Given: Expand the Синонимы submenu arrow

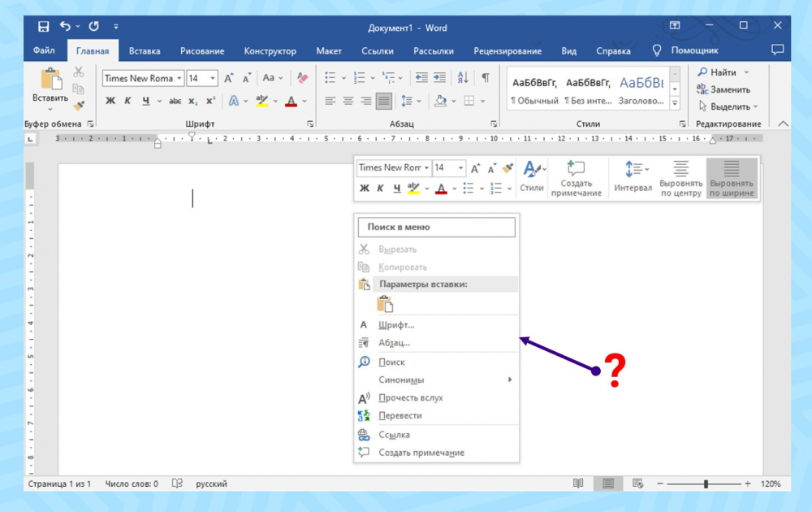Looking at the screenshot, I should pos(510,380).
